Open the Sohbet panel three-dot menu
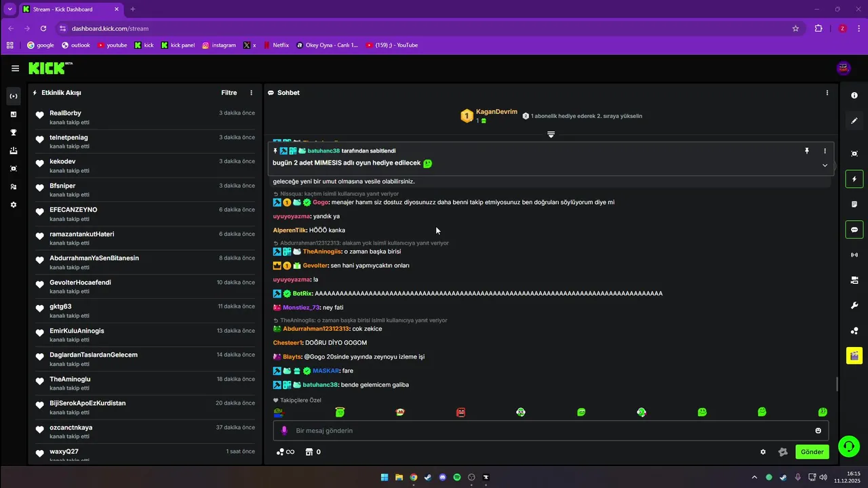This screenshot has width=868, height=488. (827, 93)
